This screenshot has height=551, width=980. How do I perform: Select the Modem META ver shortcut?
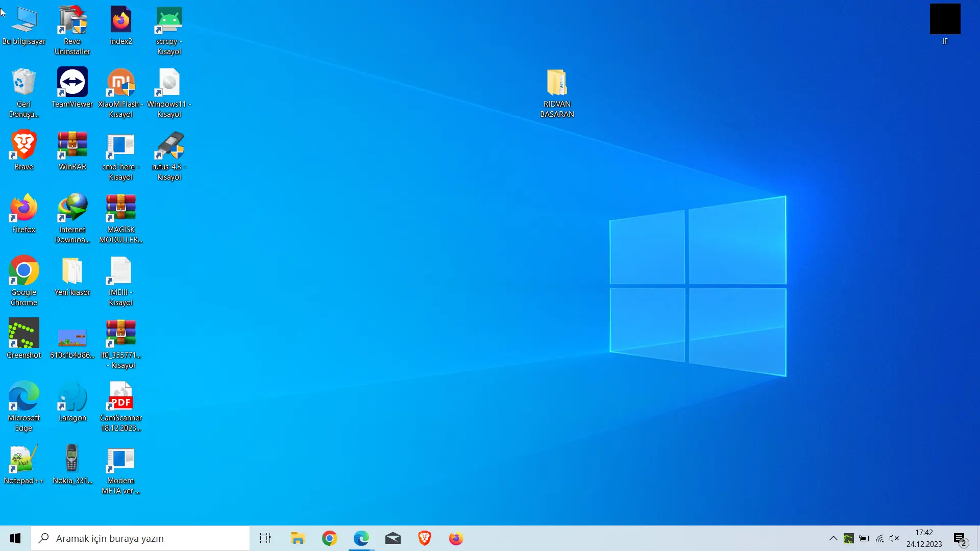(121, 470)
